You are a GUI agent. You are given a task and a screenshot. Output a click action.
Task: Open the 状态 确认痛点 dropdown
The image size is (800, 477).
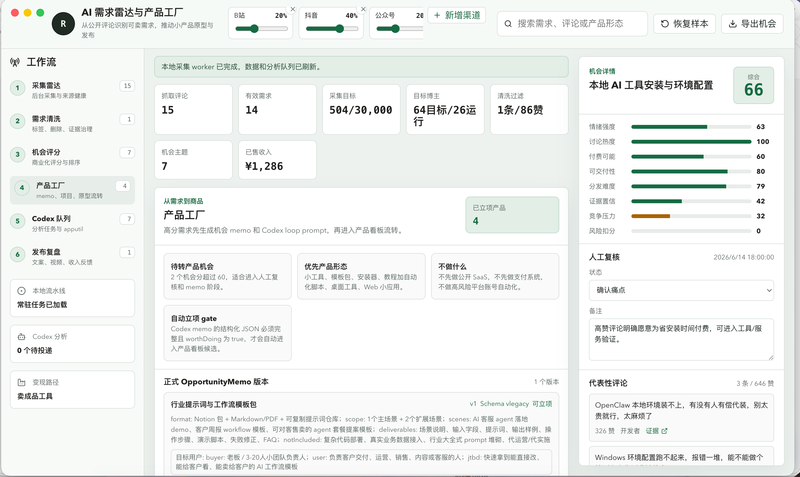tap(681, 290)
